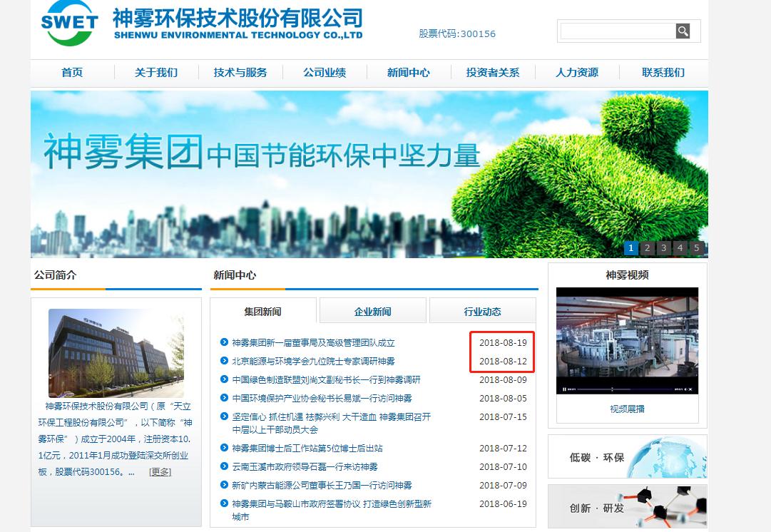Click bullet icon beside 新矿内蒙古能源公司 news
771x532 pixels.
point(224,485)
